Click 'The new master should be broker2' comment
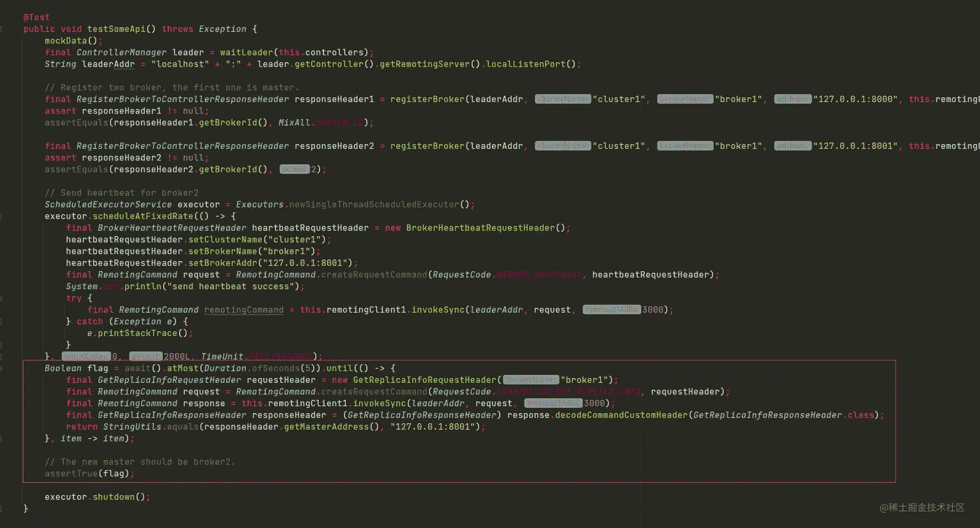The width and height of the screenshot is (980, 528). [140, 462]
